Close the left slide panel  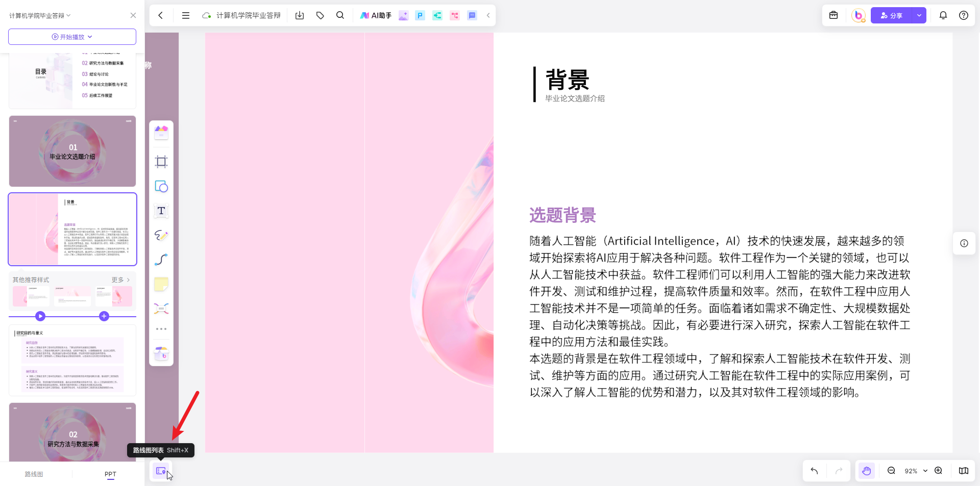(133, 15)
